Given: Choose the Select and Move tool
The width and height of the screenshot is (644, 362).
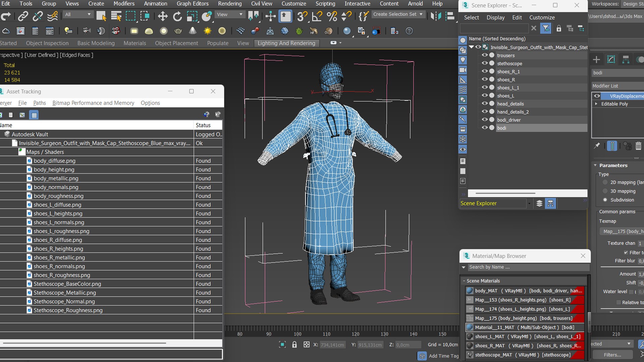Looking at the screenshot, I should tap(163, 16).
